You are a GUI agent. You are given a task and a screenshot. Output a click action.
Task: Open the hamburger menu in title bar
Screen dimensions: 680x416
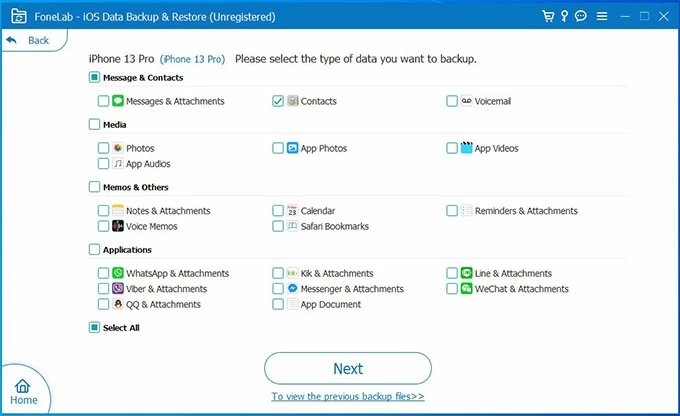(x=600, y=17)
